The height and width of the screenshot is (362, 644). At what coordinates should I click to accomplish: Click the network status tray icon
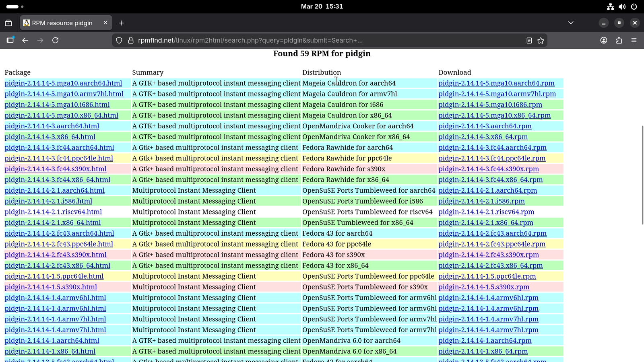coord(611,6)
